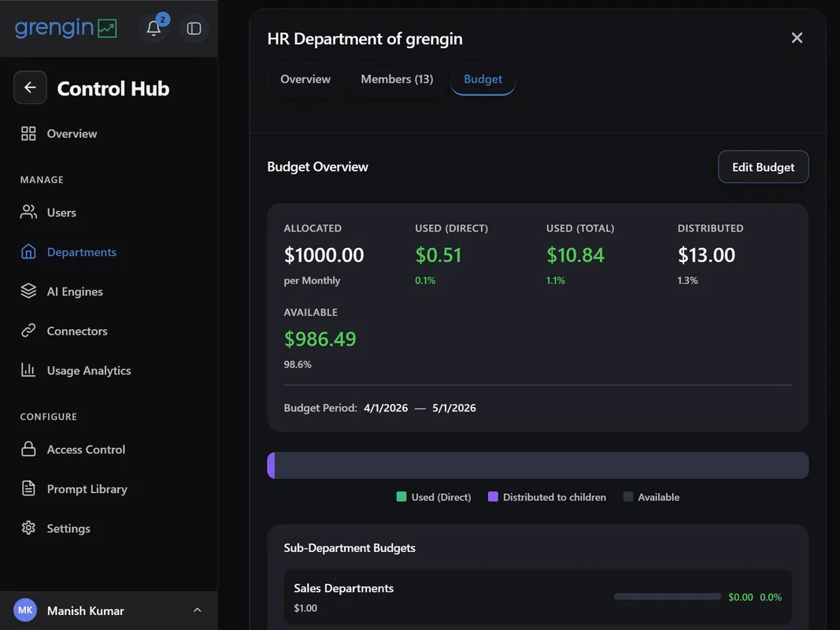This screenshot has height=630, width=840.
Task: Open the Sales Departments budget row
Action: [x=538, y=598]
